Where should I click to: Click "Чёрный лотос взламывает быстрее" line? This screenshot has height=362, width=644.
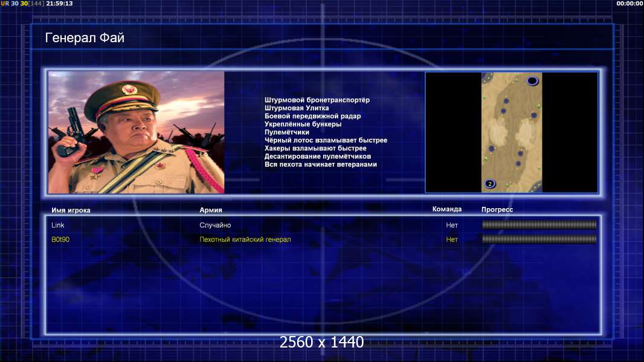(326, 140)
